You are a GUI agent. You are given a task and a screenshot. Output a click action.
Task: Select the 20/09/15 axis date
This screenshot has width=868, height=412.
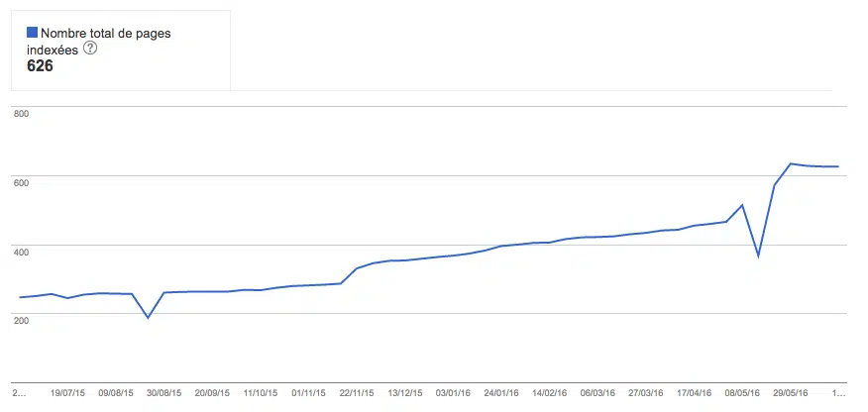213,393
